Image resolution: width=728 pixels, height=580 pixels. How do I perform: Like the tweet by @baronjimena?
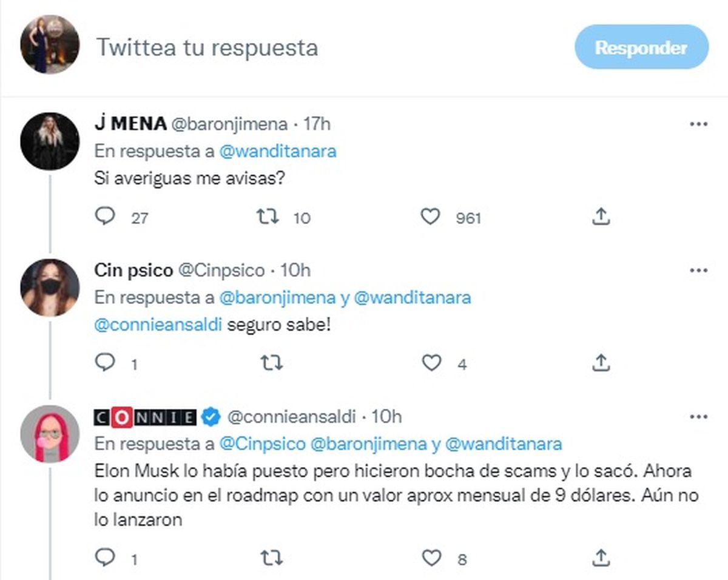[x=430, y=217]
